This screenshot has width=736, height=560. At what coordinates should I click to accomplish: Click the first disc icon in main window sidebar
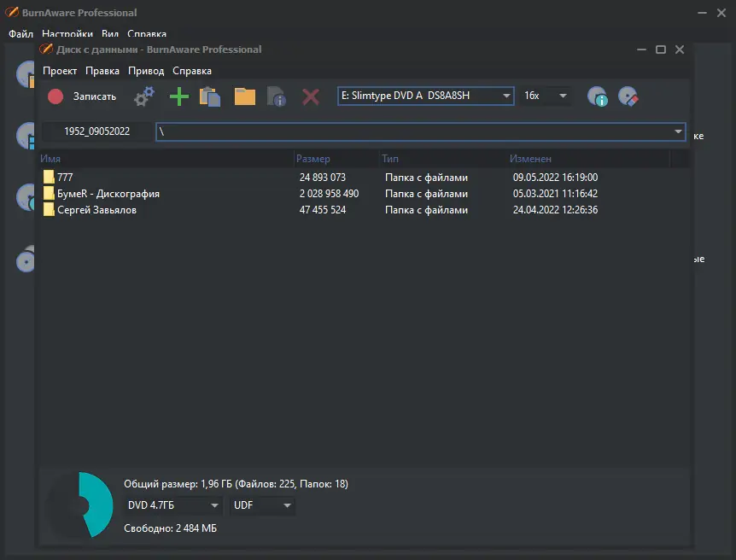(x=26, y=74)
